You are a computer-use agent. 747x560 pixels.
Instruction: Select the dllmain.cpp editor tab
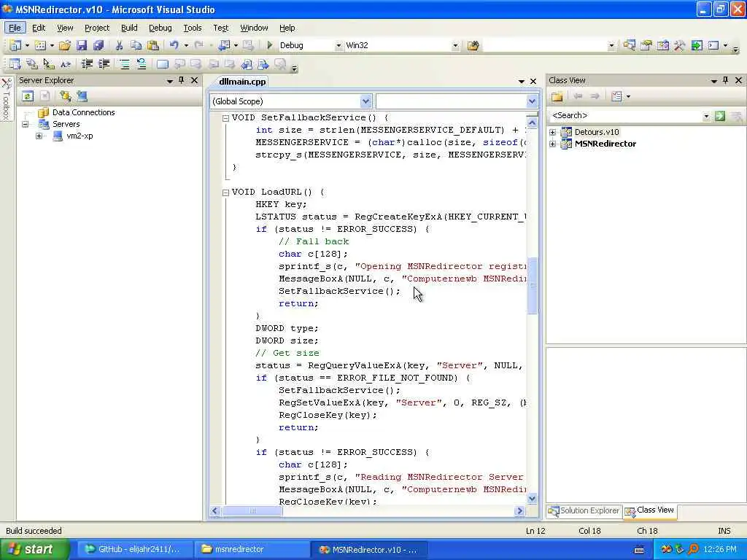pos(242,82)
